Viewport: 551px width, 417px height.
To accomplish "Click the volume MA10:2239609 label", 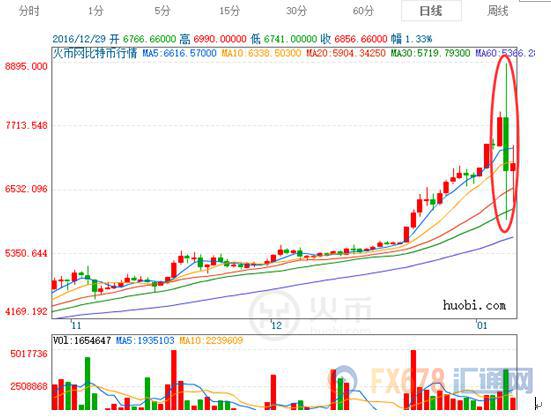I will tap(211, 340).
